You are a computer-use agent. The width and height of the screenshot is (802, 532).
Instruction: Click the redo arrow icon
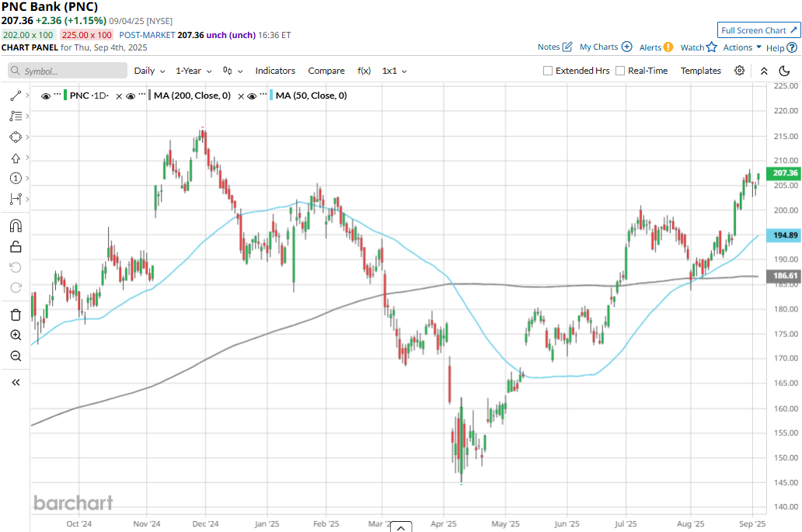click(16, 287)
